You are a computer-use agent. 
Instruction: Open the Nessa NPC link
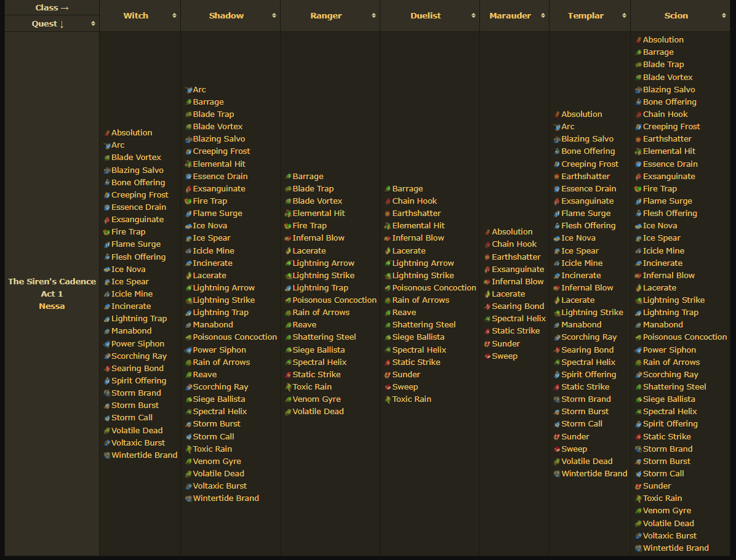pos(52,306)
